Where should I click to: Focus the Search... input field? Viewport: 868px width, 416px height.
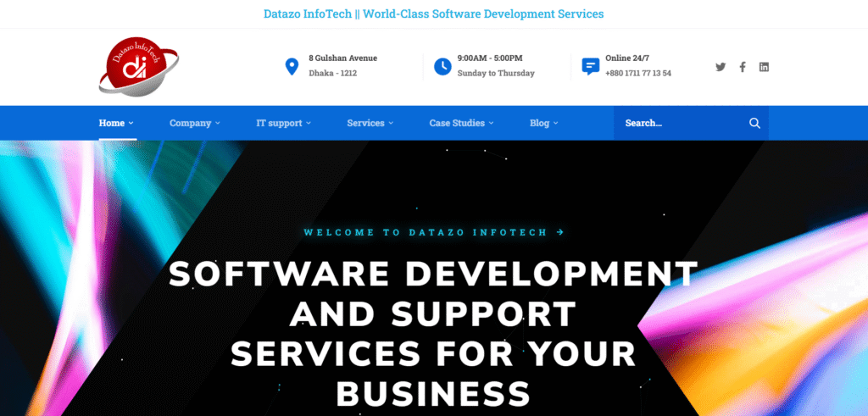[691, 123]
